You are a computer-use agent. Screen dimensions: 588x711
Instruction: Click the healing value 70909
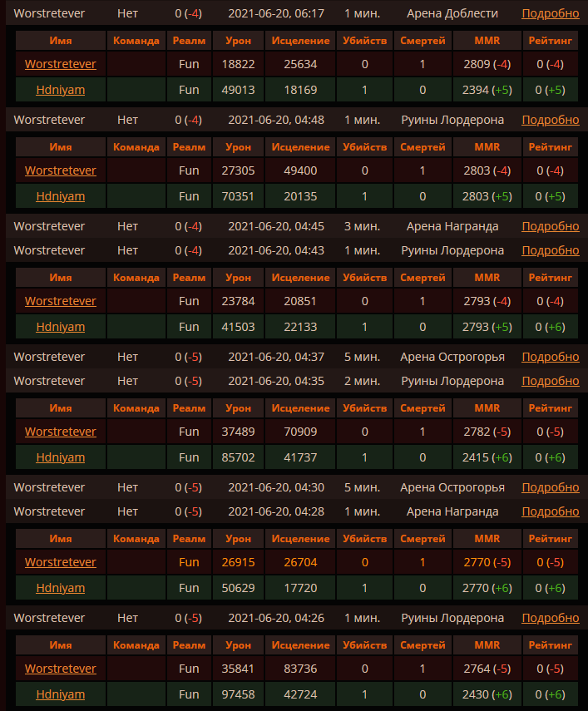pyautogui.click(x=300, y=432)
